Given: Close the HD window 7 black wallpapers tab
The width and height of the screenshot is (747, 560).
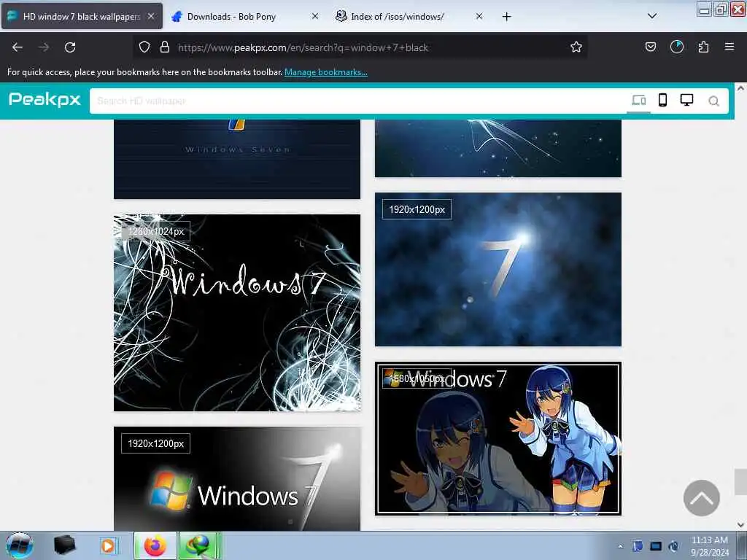Looking at the screenshot, I should click(x=150, y=16).
